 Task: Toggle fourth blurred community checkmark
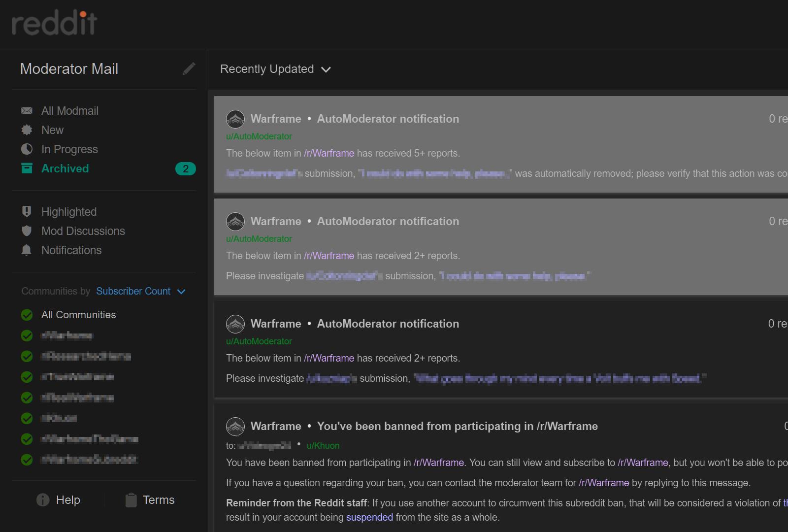27,398
